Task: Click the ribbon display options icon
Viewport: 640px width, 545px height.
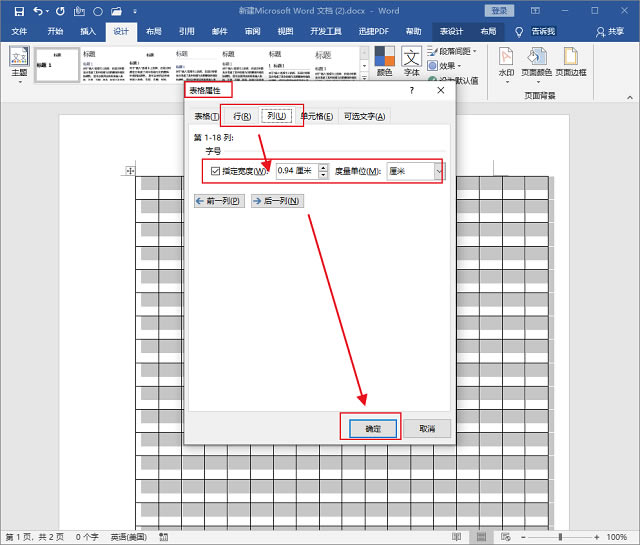Action: (x=535, y=11)
